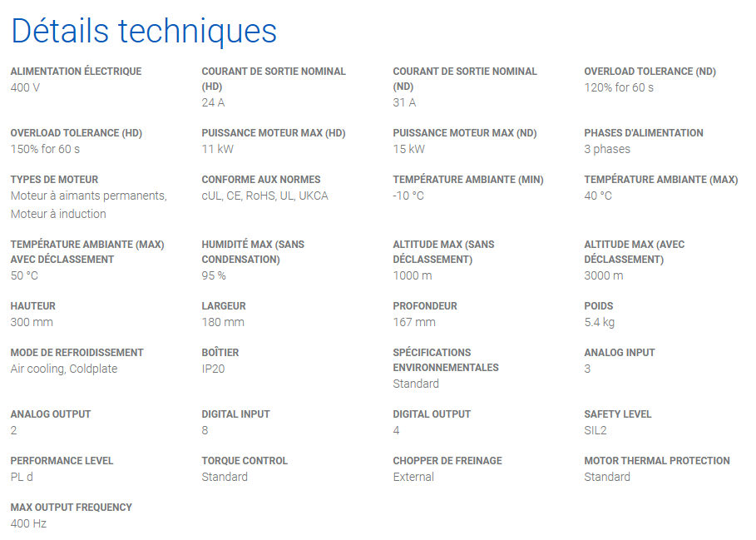Select the 'IP20' enclosure value
This screenshot has width=756, height=540.
pos(213,369)
